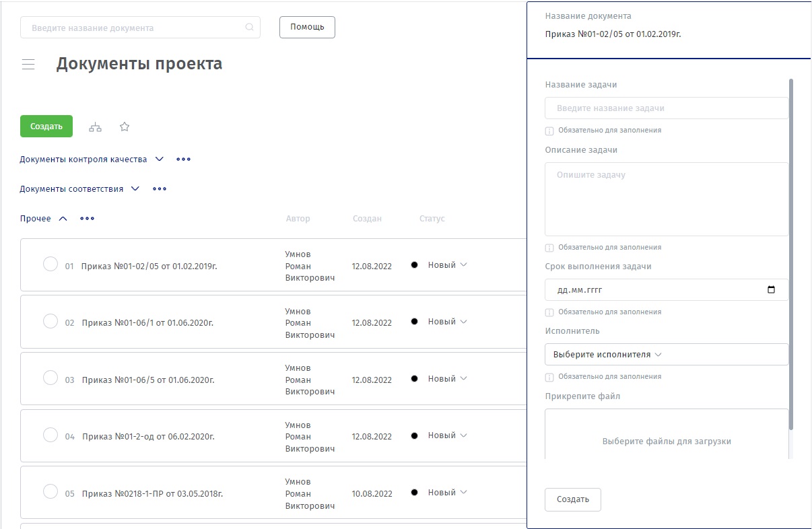Select the circle for Приказ №01-2-од
812x529 pixels.
(x=50, y=435)
